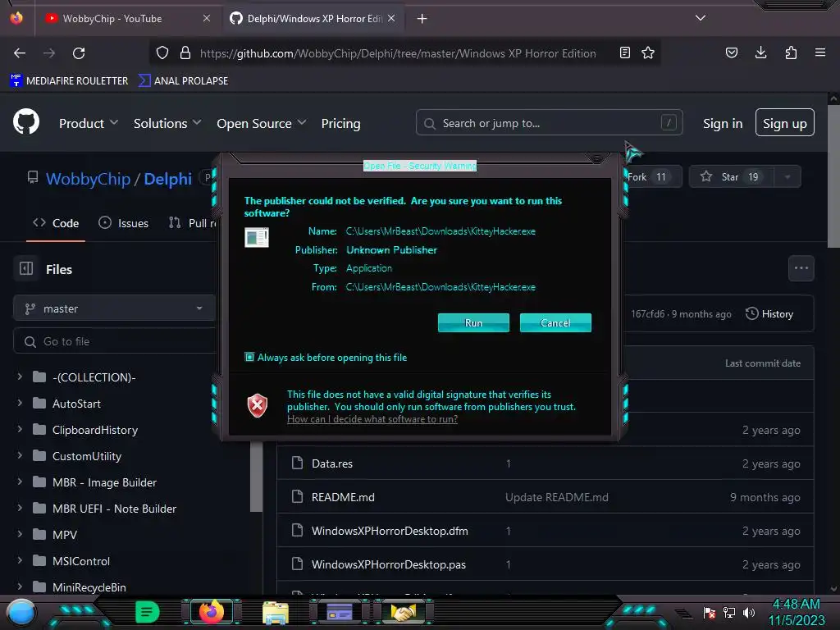Open the three-dot more options button
Image resolution: width=840 pixels, height=630 pixels.
coord(801,268)
